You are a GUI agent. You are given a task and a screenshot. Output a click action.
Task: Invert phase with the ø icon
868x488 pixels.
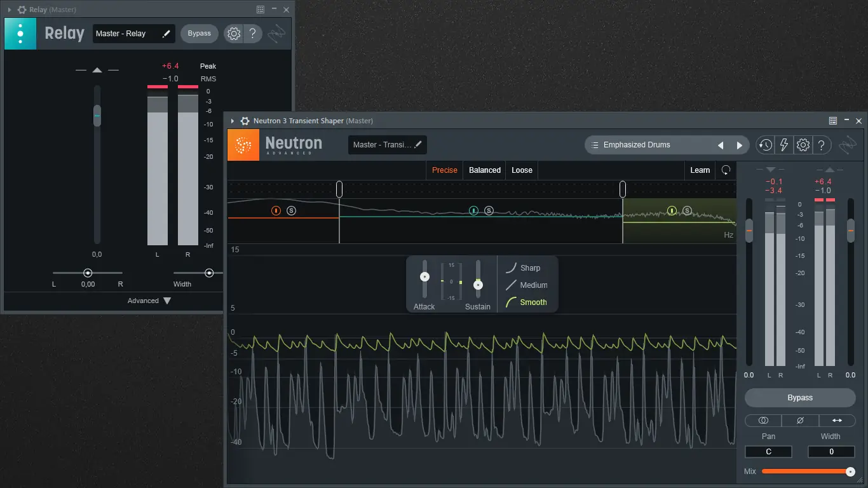point(800,420)
